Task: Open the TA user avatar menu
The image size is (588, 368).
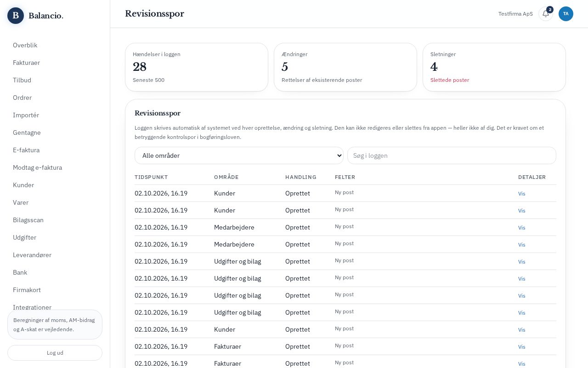Action: point(566,14)
